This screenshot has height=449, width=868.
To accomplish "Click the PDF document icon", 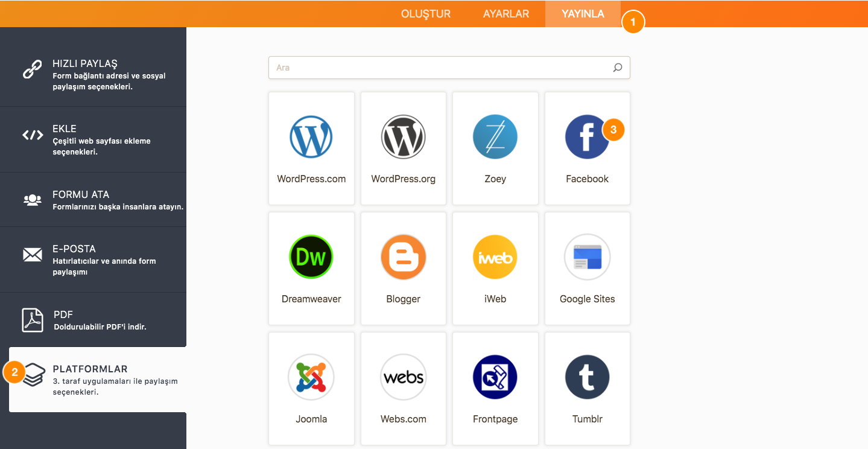I will pos(33,320).
